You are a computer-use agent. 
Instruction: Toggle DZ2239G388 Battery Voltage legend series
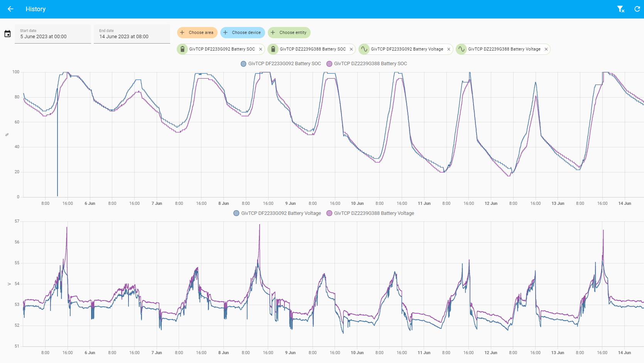pos(370,213)
